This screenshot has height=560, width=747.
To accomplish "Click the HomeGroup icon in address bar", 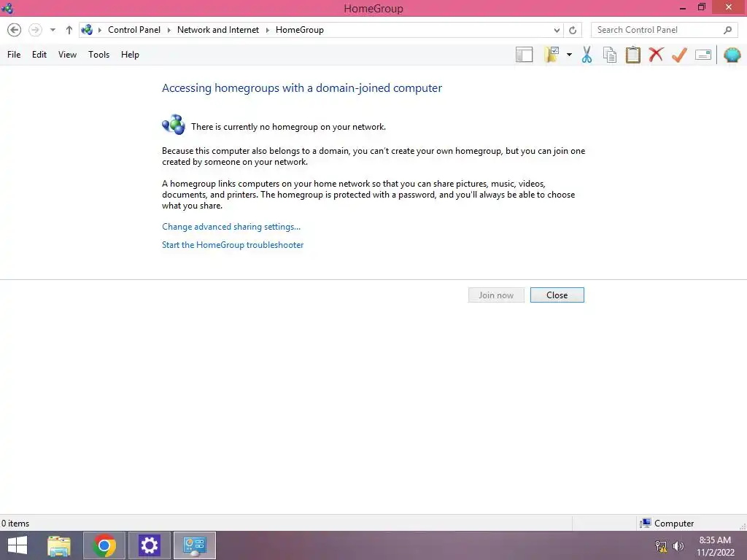I will [88, 30].
